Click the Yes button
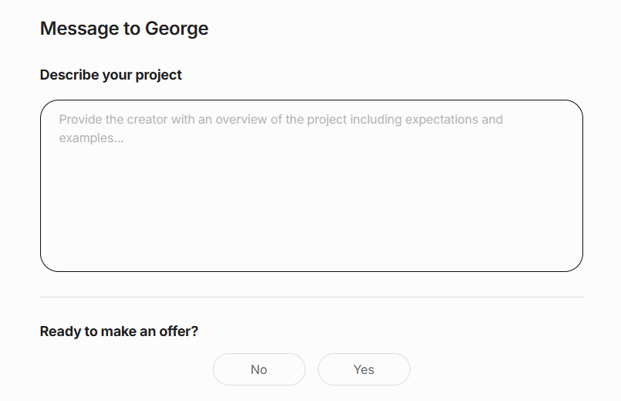 point(364,369)
